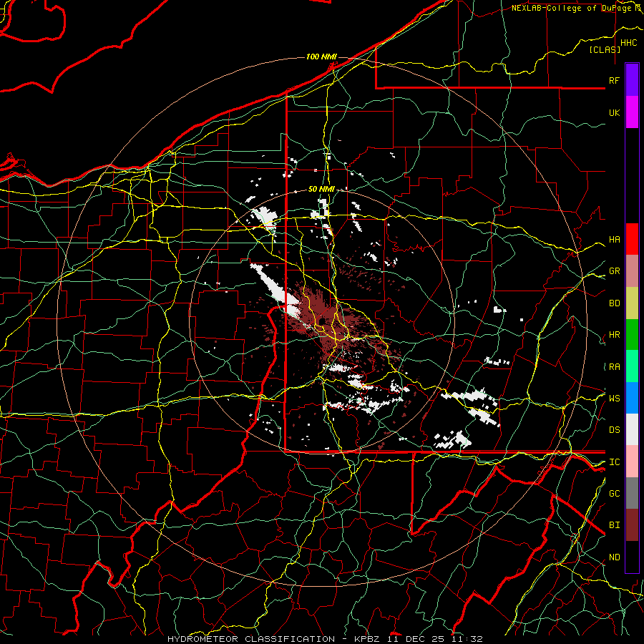This screenshot has width=644, height=644.
Task: Click the RF purple legend color swatch
Action: coord(632,80)
